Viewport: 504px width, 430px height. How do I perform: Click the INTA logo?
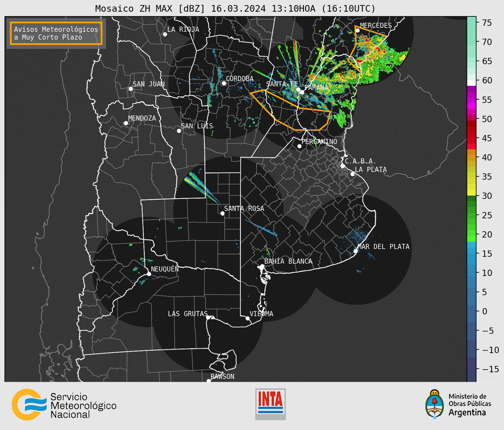[270, 404]
